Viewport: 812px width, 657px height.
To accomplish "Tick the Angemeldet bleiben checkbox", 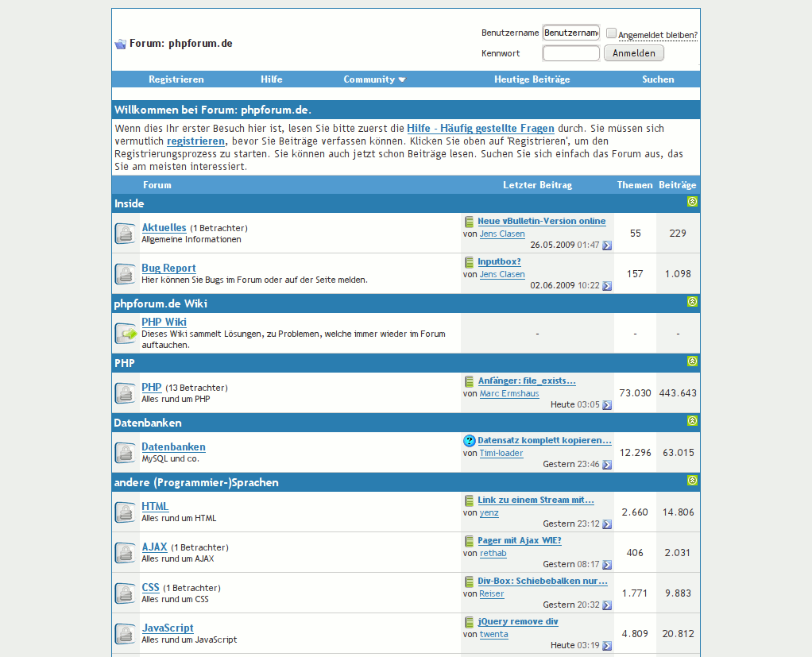I will [611, 33].
